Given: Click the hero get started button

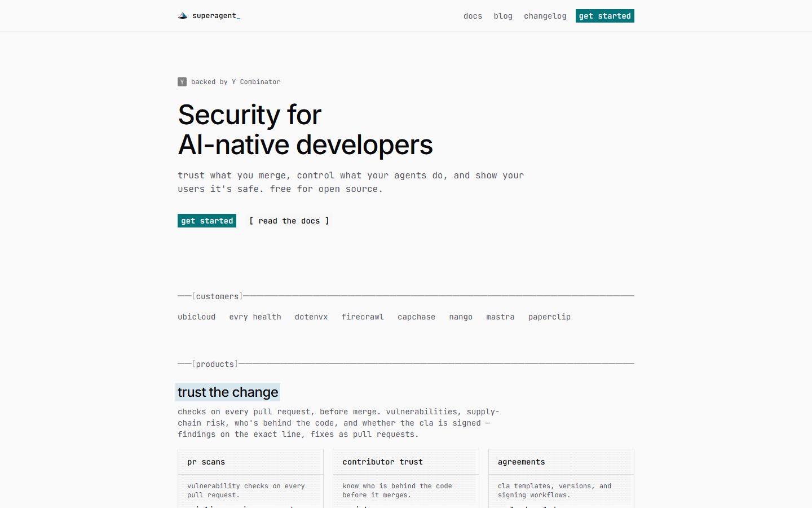Looking at the screenshot, I should pyautogui.click(x=207, y=221).
